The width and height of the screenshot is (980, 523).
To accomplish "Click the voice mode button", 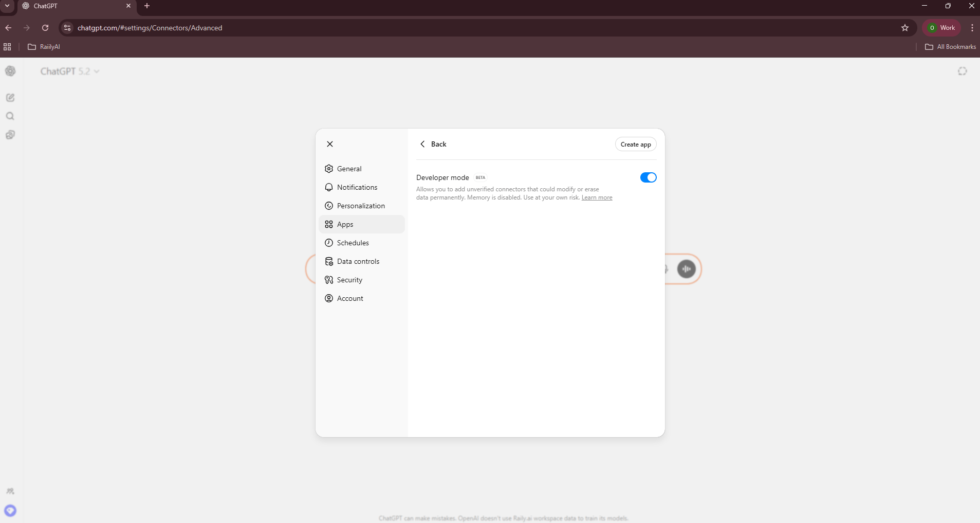I will (686, 269).
